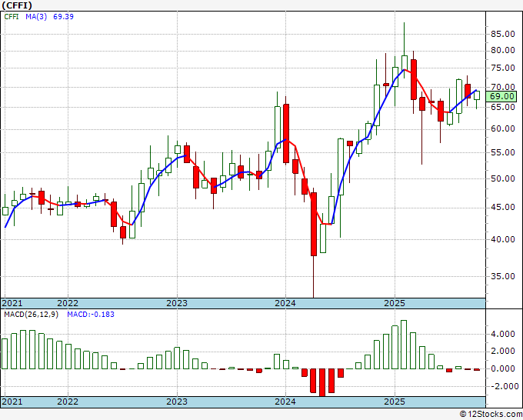This screenshot has height=420, width=523.
Task: Click the tallest green MACD bar in early 2025
Action: coord(404,345)
